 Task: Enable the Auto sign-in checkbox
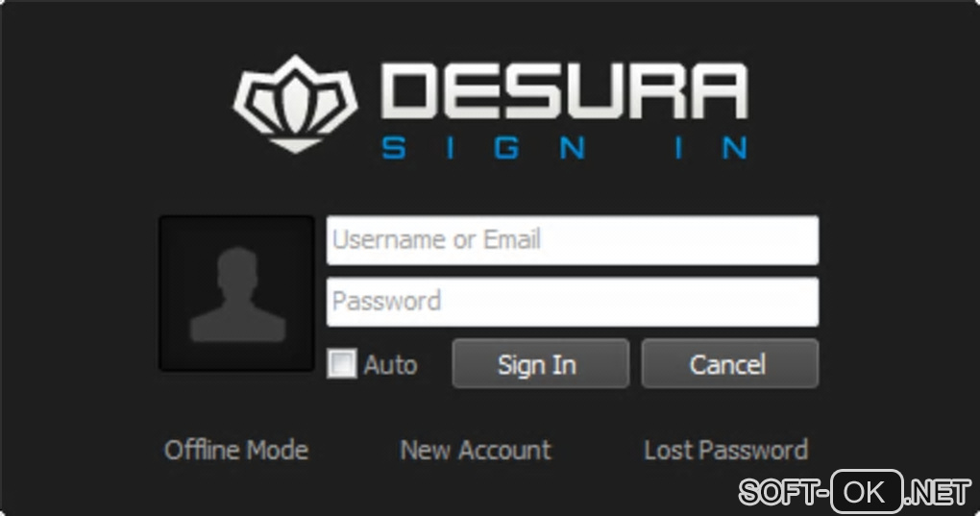tap(342, 363)
